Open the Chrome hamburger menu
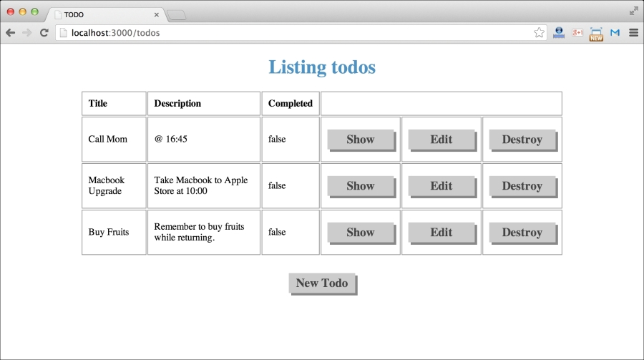The height and width of the screenshot is (360, 644). (x=634, y=32)
